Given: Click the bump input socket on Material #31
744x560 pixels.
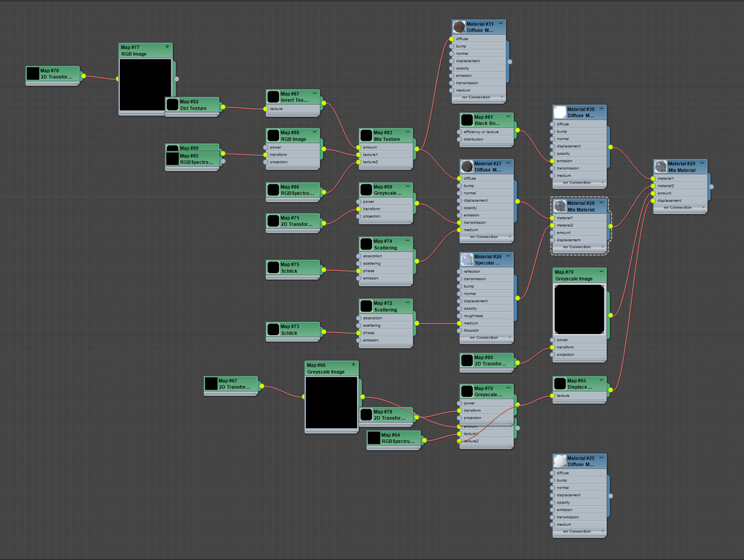Looking at the screenshot, I should 452,47.
